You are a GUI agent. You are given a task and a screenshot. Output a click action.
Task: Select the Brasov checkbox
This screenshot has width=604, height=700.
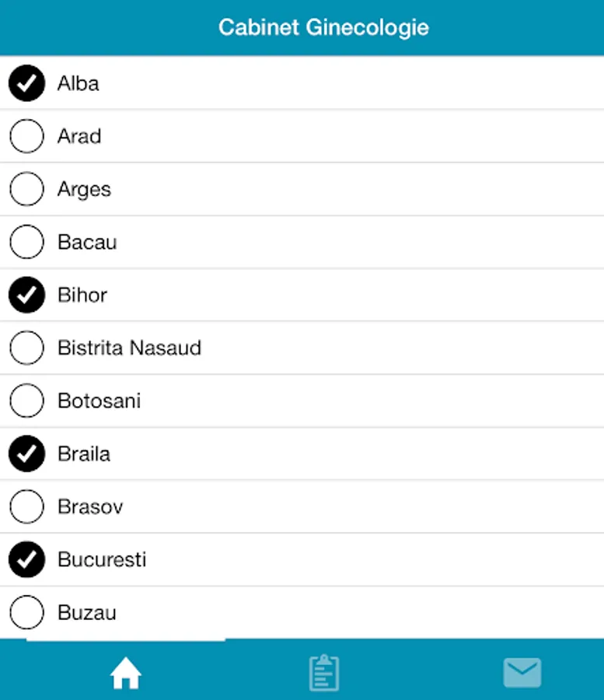(x=27, y=506)
